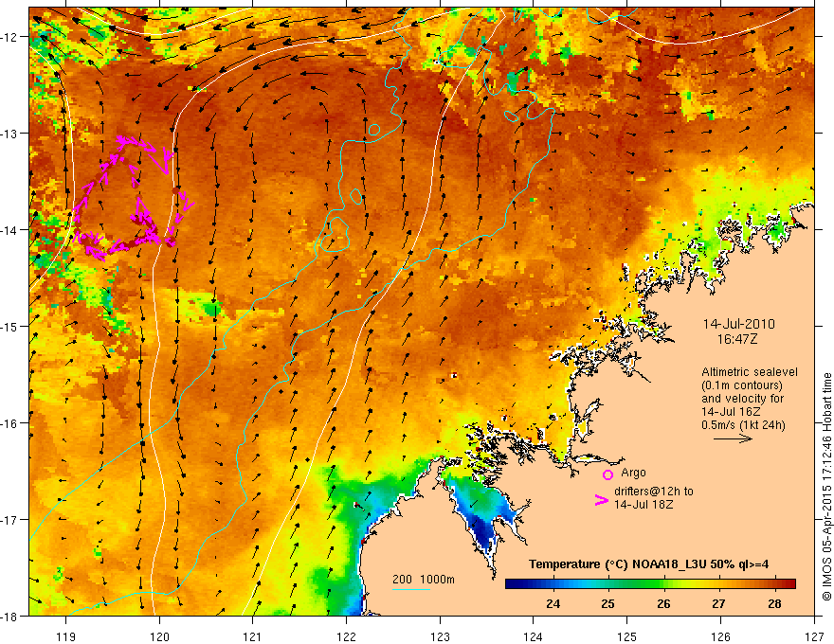This screenshot has height=644, width=834.
Task: Click the '-12' latitude axis label
Action: point(11,37)
